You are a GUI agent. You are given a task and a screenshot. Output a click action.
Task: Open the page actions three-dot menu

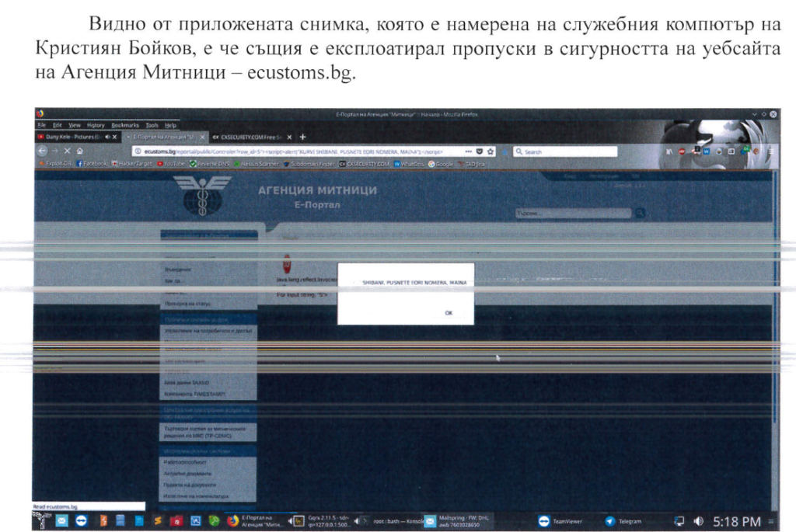pyautogui.click(x=468, y=151)
